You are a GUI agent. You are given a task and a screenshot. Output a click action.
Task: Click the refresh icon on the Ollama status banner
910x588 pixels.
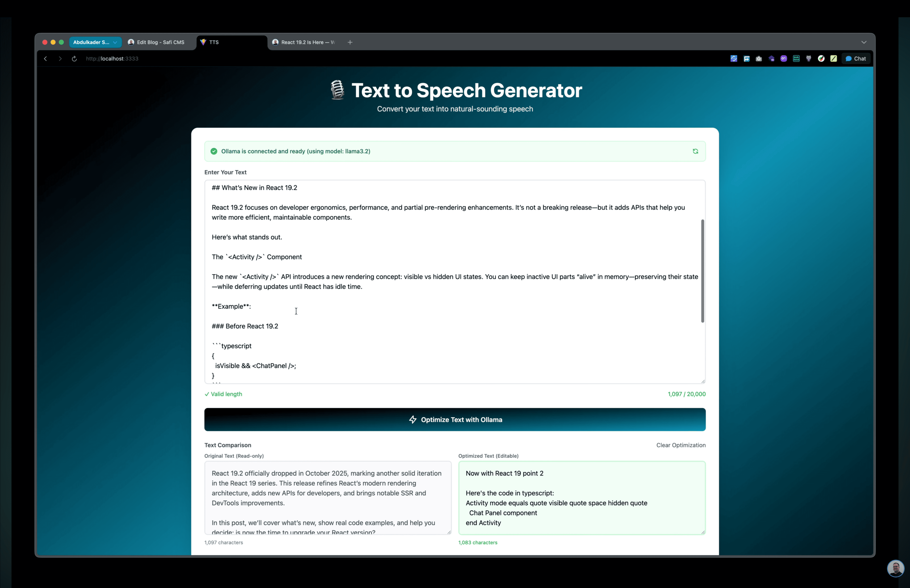point(695,151)
